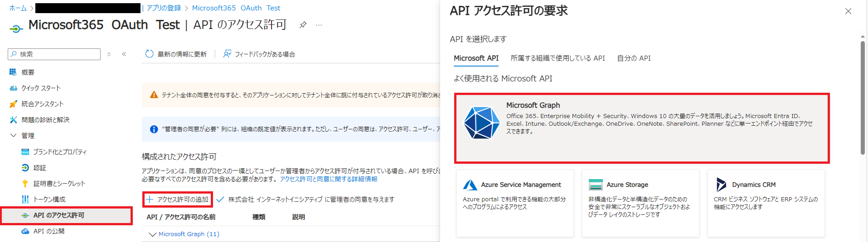Open ブランド化とプロパティ in the sidebar
The image size is (868, 242).
[x=60, y=152]
